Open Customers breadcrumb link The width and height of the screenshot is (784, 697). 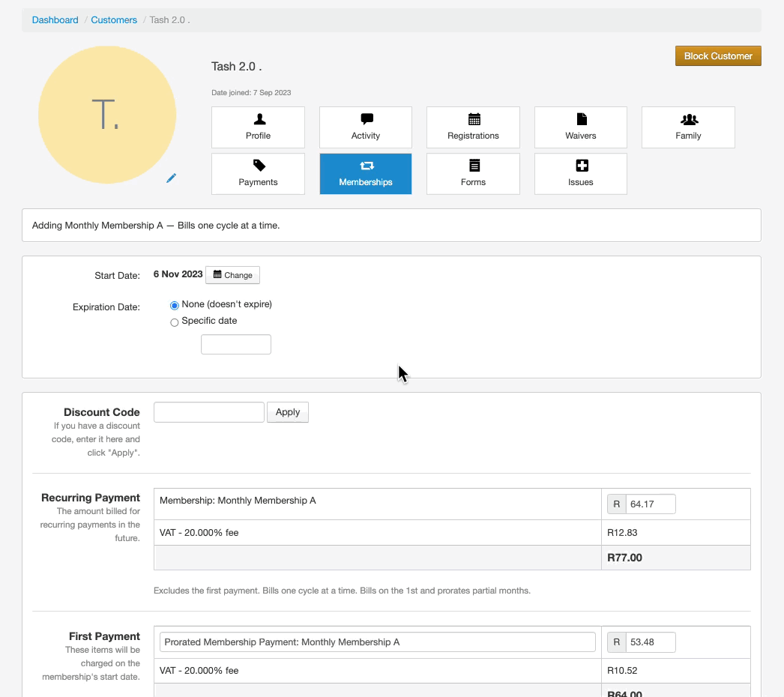click(114, 20)
